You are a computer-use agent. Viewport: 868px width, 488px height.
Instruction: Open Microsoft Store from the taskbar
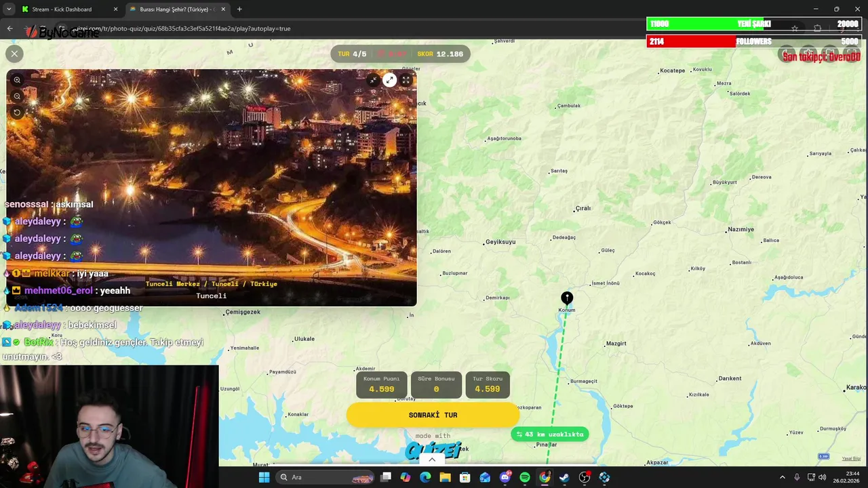click(465, 477)
